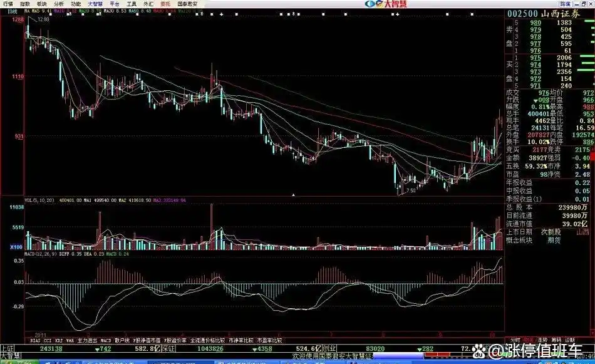Click the 换手 value 10.02%

click(538, 142)
